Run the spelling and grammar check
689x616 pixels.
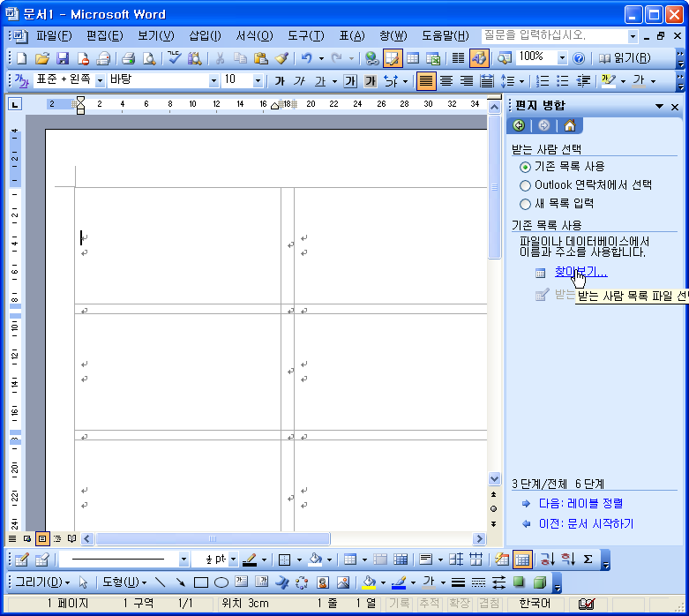pos(175,58)
